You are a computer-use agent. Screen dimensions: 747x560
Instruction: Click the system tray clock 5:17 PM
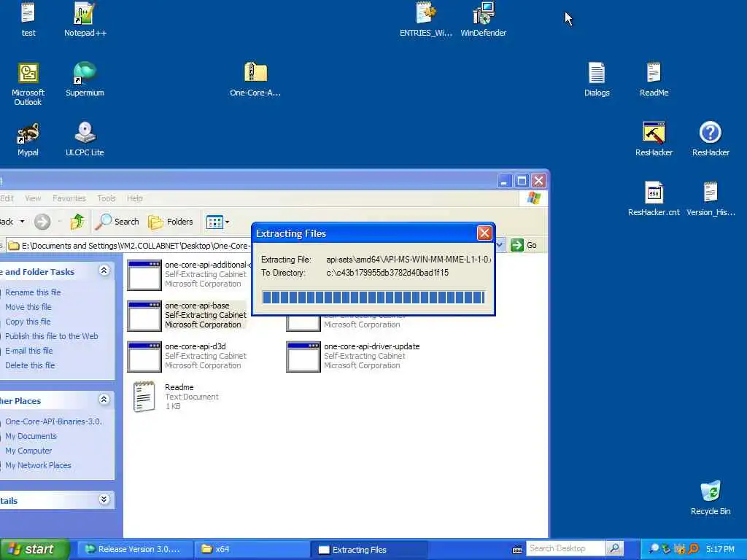[x=720, y=549]
